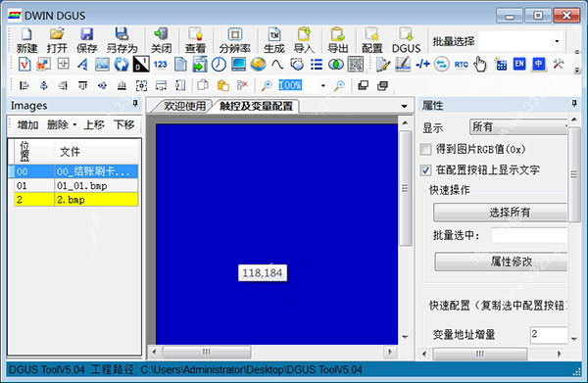Toggle 得到图片RGB值(0x) checkbox
The image size is (588, 383).
(x=425, y=150)
